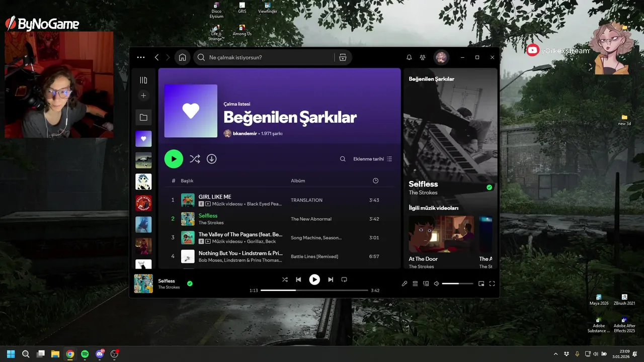Open the 'Eklenme tarihi' sort dropdown
This screenshot has width=644, height=362.
373,159
